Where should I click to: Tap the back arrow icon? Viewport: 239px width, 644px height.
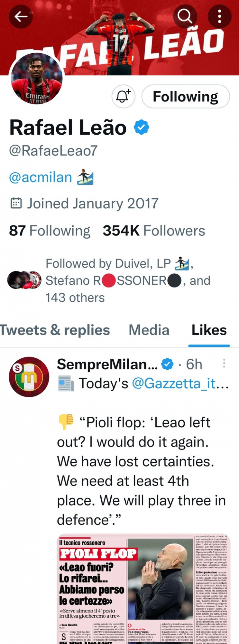pyautogui.click(x=21, y=16)
